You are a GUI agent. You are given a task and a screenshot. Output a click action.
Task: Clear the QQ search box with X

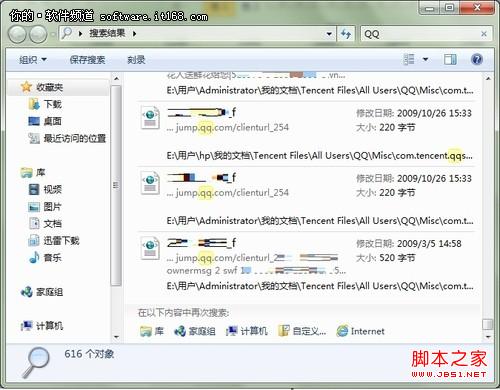(x=484, y=34)
